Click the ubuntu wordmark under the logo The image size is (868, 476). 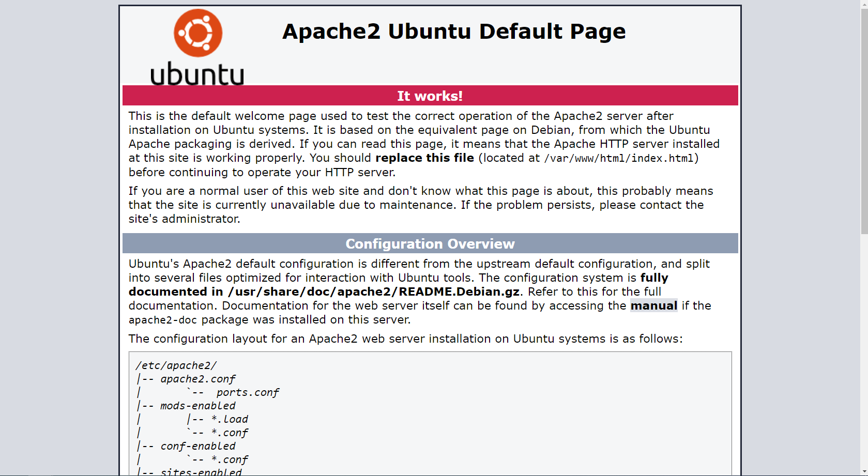tap(196, 74)
